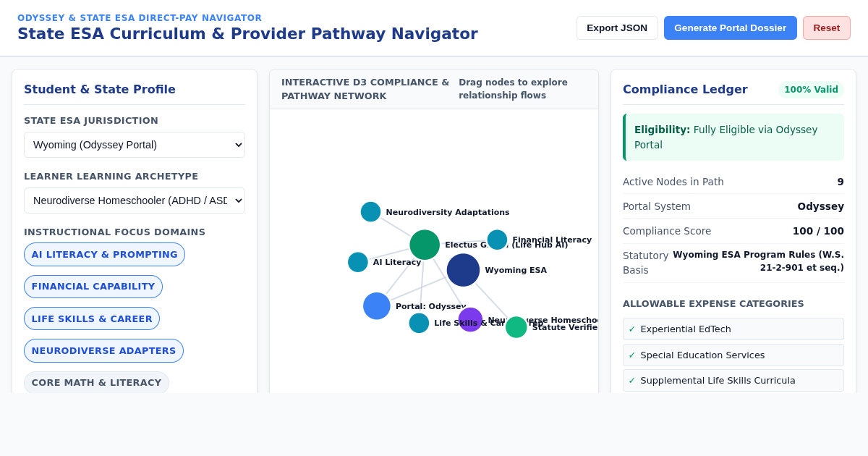Select the Financial Literacy node circle
The image size is (868, 456).
[497, 240]
